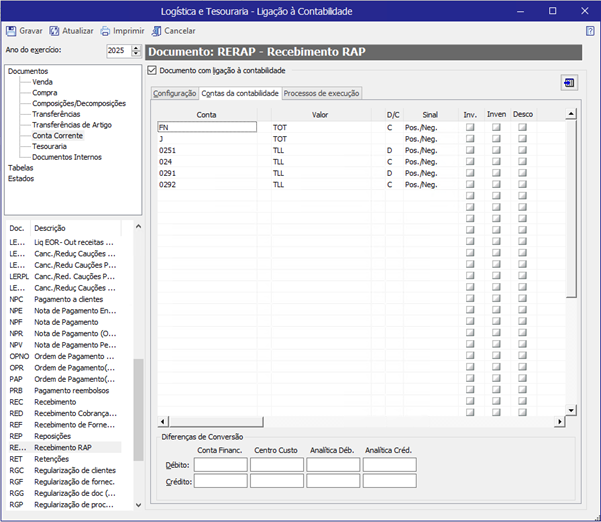The height and width of the screenshot is (522, 601).
Task: Click the Débito Conta Financ. input field
Action: pos(220,465)
